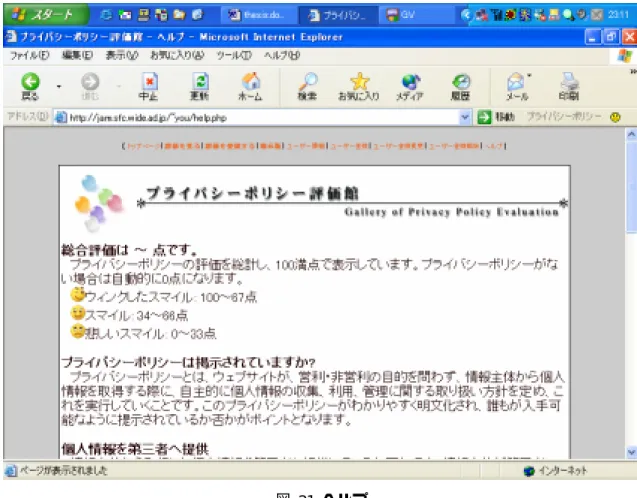Click the アドレス(D) label
Screen dimensions: 637x498
tap(27, 117)
